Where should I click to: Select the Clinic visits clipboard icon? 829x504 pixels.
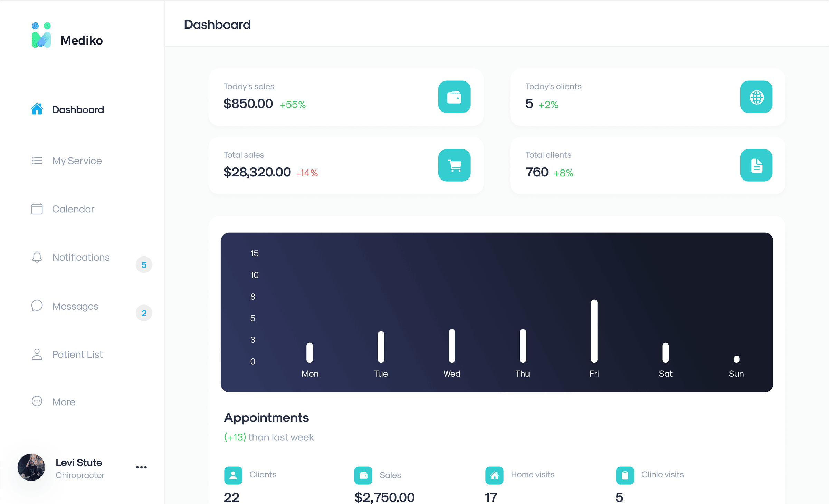coord(625,475)
